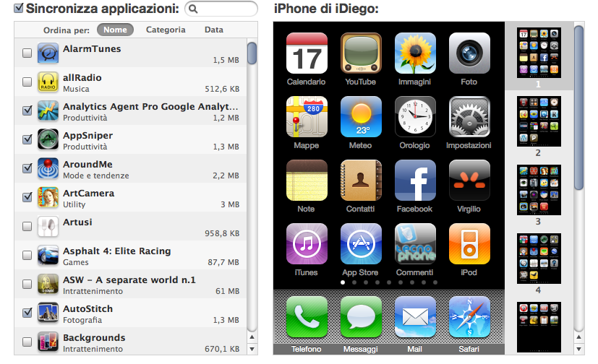Screen dimensions: 598x364
Task: Enable the AlarmTunes checkbox
Action: (x=27, y=53)
